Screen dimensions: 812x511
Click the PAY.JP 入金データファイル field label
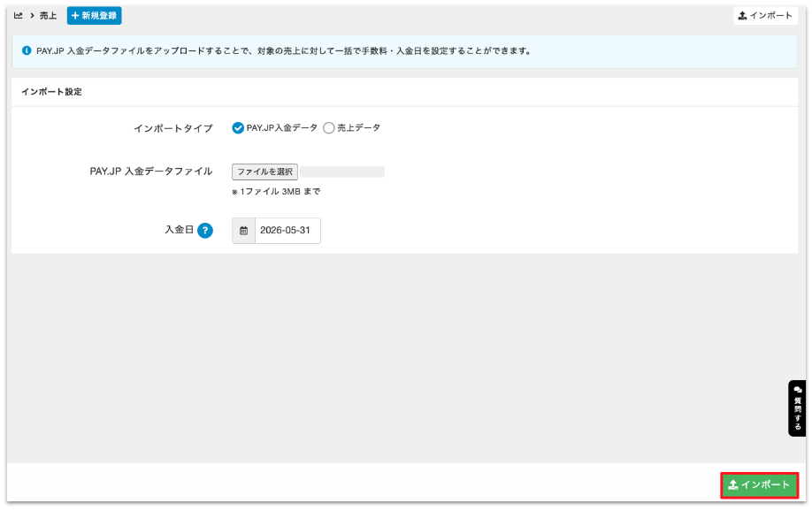coord(151,172)
